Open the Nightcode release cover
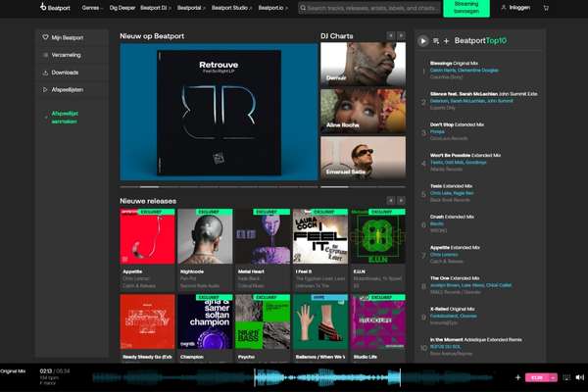Viewport: 588px width, 392px height. click(205, 236)
